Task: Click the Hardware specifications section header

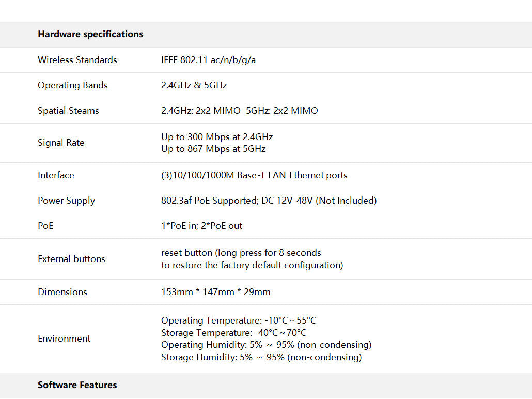Action: pyautogui.click(x=90, y=34)
